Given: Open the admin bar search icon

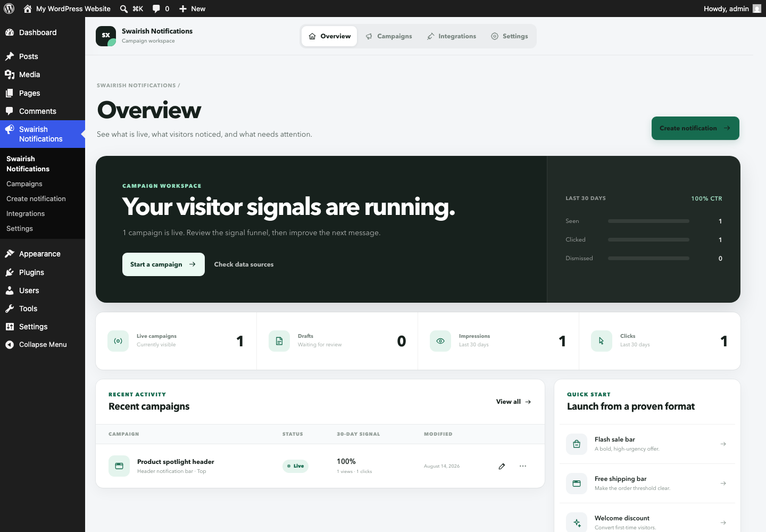Looking at the screenshot, I should (x=124, y=9).
